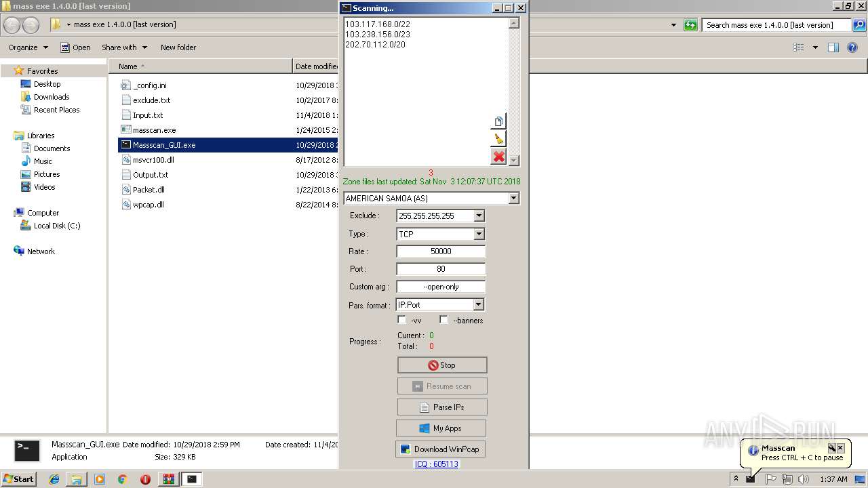Viewport: 868px width, 488px height.
Task: Click the Download WinPcap button
Action: 440,449
